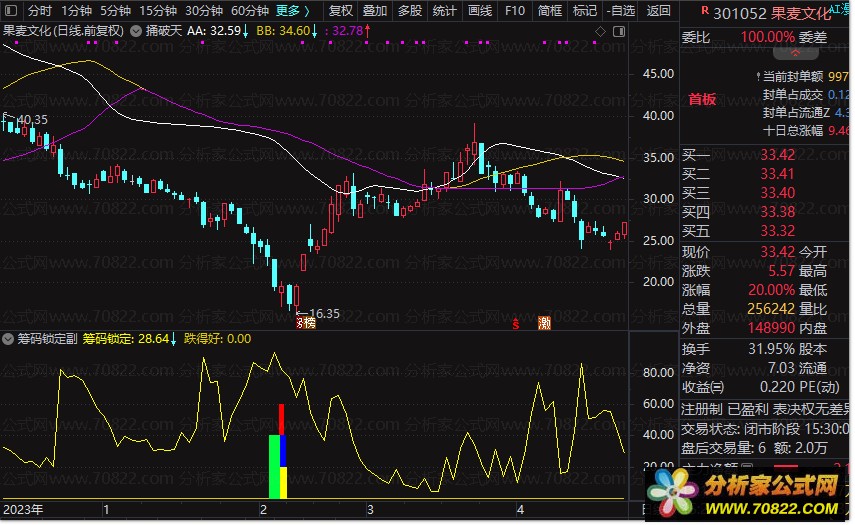The image size is (855, 525).
Task: Activate the 画线 drawing tool
Action: [480, 10]
